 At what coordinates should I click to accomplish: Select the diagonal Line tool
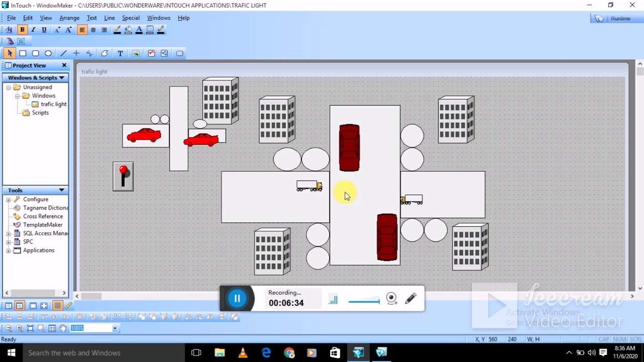coord(63,53)
